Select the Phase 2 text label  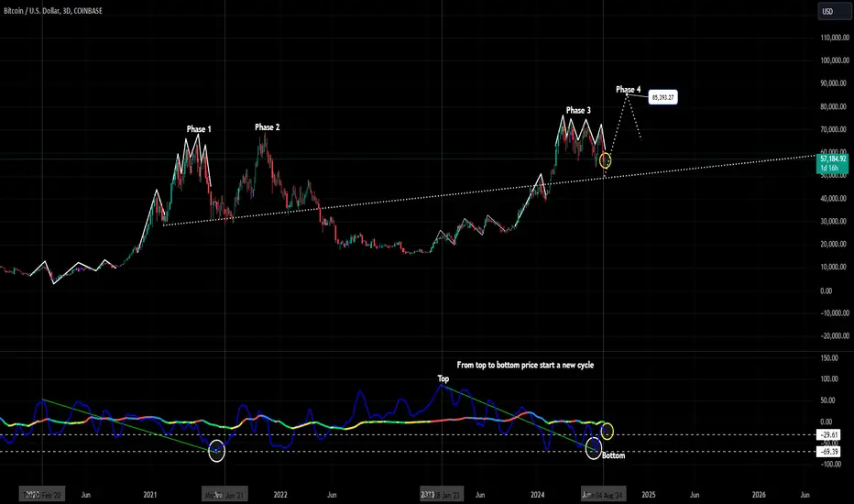tap(267, 127)
